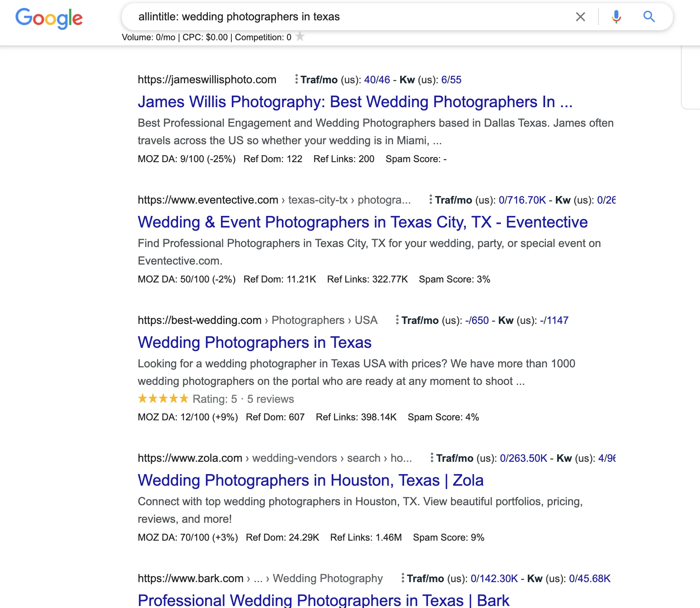Click the best-wedding.com URL breadcrumb
This screenshot has width=700, height=608.
tap(258, 320)
